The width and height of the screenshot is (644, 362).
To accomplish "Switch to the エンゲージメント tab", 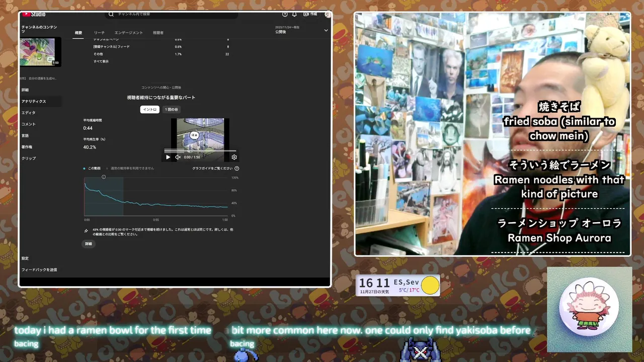I will (x=129, y=33).
